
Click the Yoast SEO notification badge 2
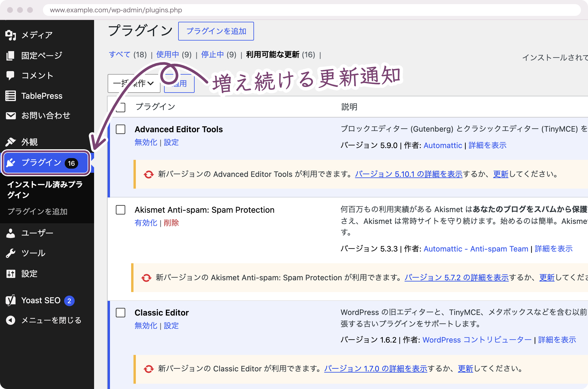coord(69,301)
